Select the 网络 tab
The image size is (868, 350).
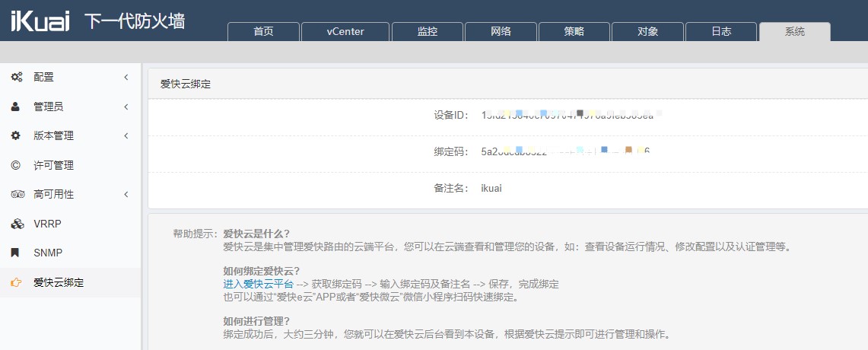click(x=501, y=31)
